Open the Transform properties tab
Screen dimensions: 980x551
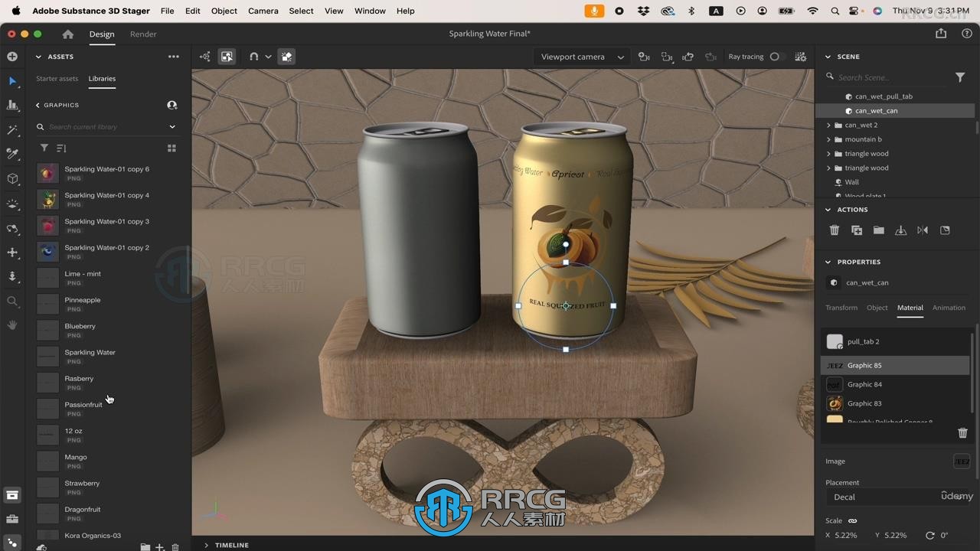[x=841, y=308]
